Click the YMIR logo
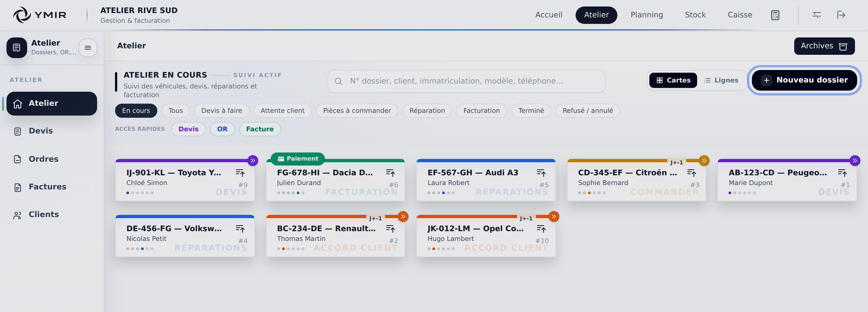The width and height of the screenshot is (868, 312). [x=40, y=15]
